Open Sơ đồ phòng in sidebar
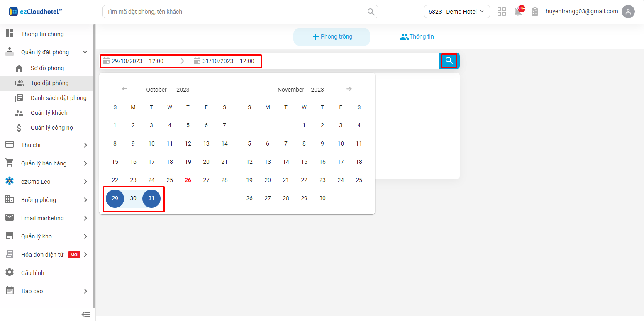The height and width of the screenshot is (321, 644). pyautogui.click(x=47, y=68)
